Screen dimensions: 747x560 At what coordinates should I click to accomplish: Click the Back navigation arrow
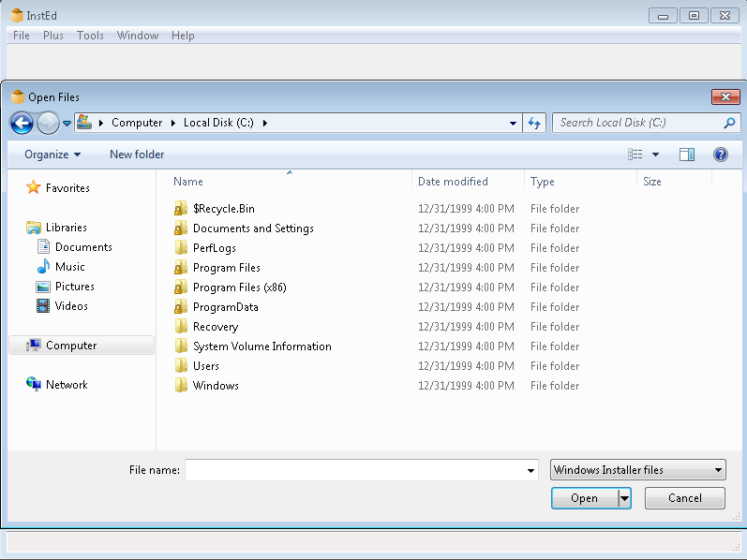(x=22, y=124)
